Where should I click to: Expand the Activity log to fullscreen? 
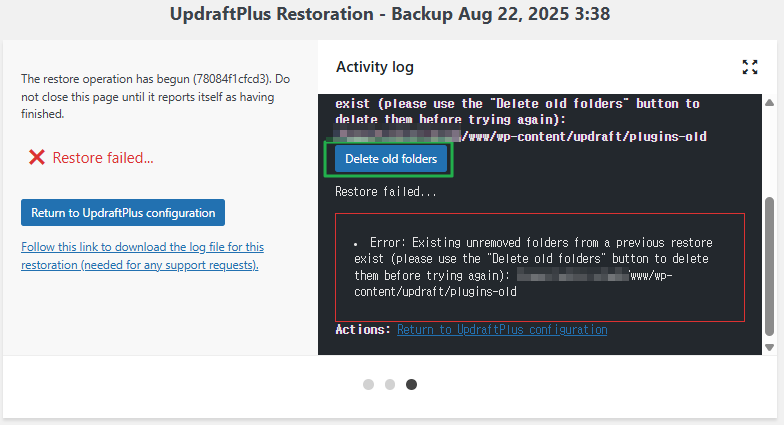coord(750,67)
